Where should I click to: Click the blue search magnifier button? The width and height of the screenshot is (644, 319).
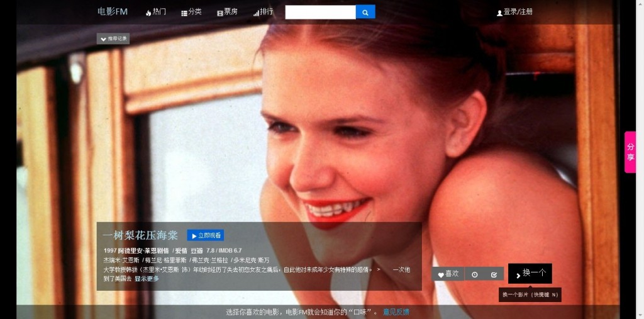(x=365, y=12)
